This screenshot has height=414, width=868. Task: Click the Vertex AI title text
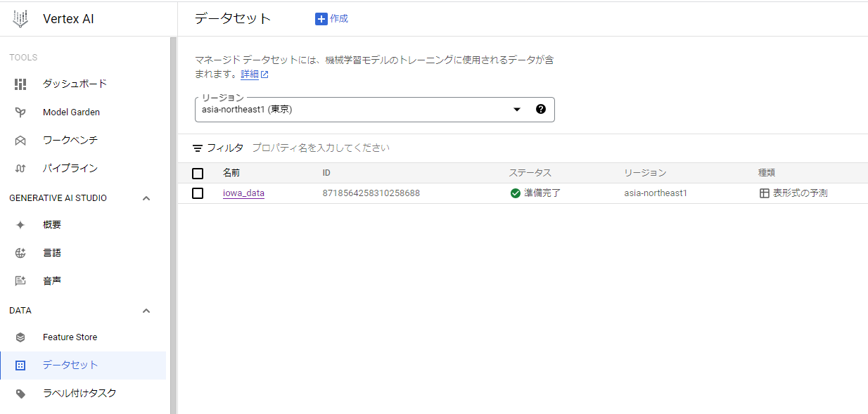(68, 19)
